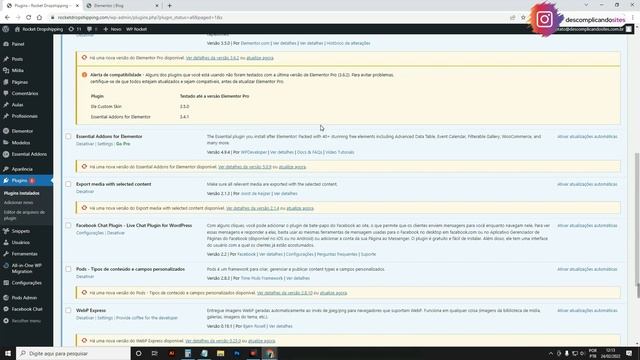The height and width of the screenshot is (360, 640).
Task: Open Aulas in the sidebar
Action: pos(17,105)
